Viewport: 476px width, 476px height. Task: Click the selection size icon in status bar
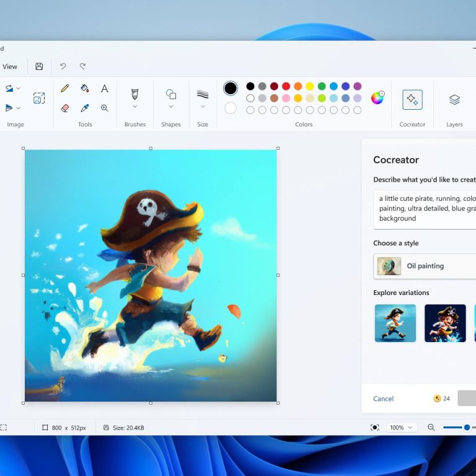4,428
